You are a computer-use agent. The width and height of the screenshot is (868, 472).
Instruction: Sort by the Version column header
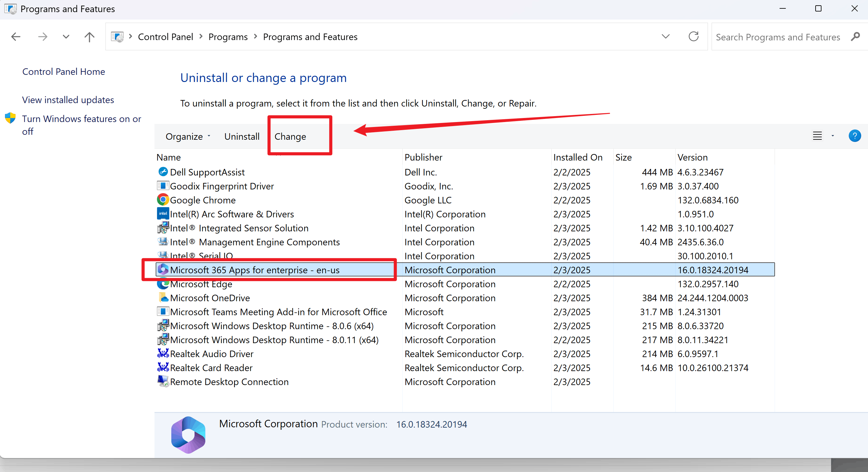click(725, 157)
